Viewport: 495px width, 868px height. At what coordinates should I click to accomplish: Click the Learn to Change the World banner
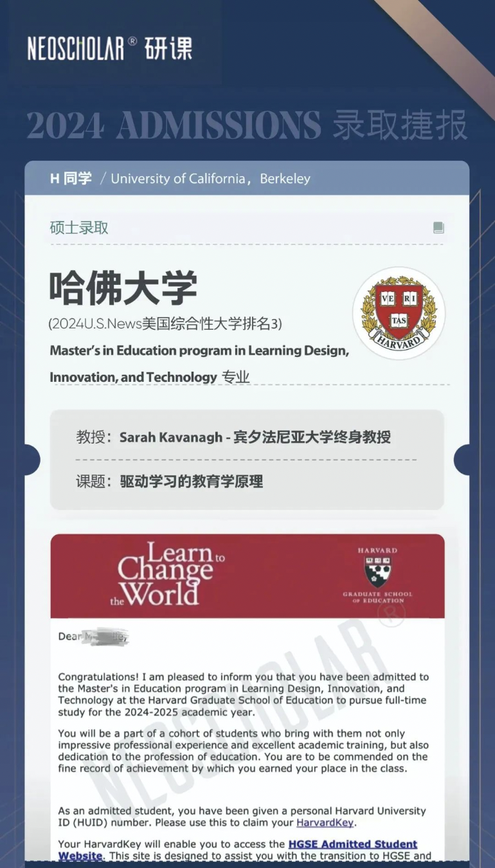[248, 575]
